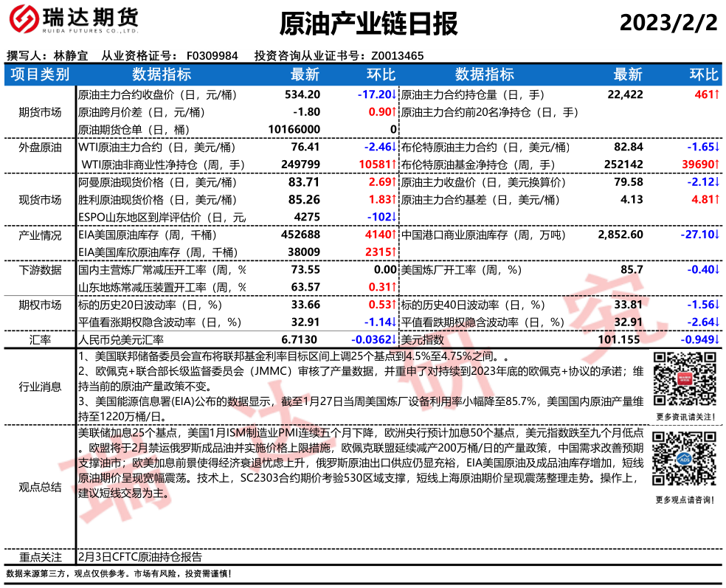Click the title 原油产业链日报
The height and width of the screenshot is (588, 726).
369,24
